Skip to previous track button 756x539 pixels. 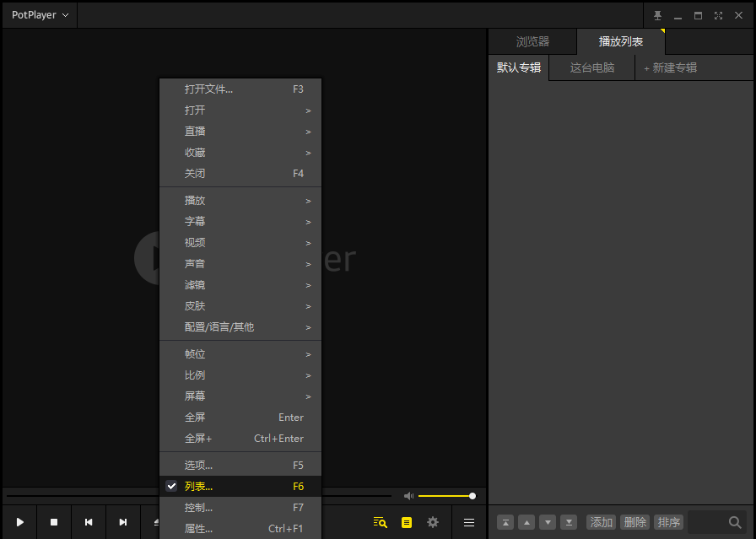[x=89, y=522]
